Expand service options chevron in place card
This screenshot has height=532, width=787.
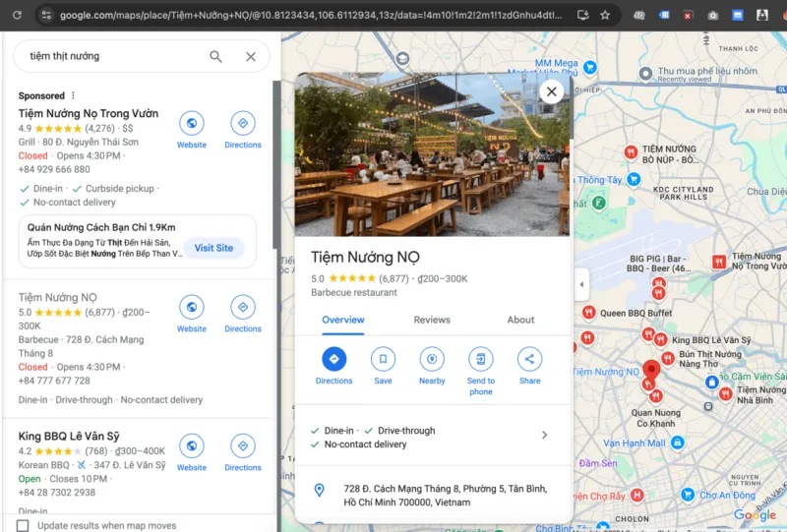[545, 435]
